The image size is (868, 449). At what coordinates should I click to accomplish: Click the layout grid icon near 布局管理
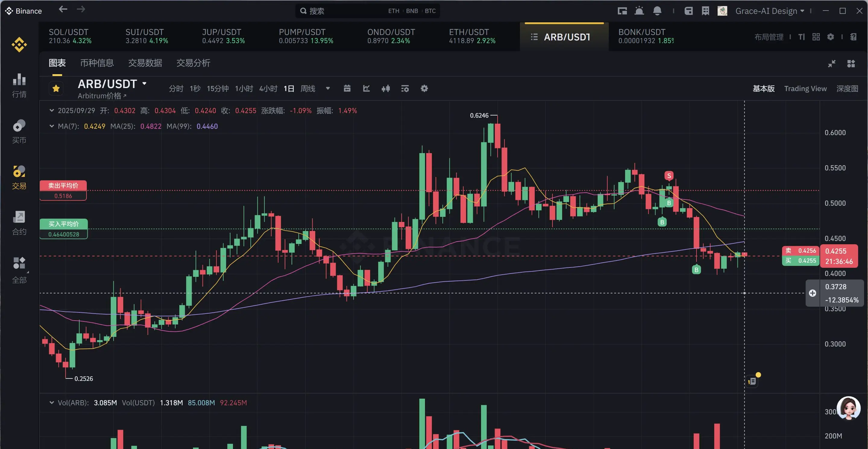pos(816,37)
